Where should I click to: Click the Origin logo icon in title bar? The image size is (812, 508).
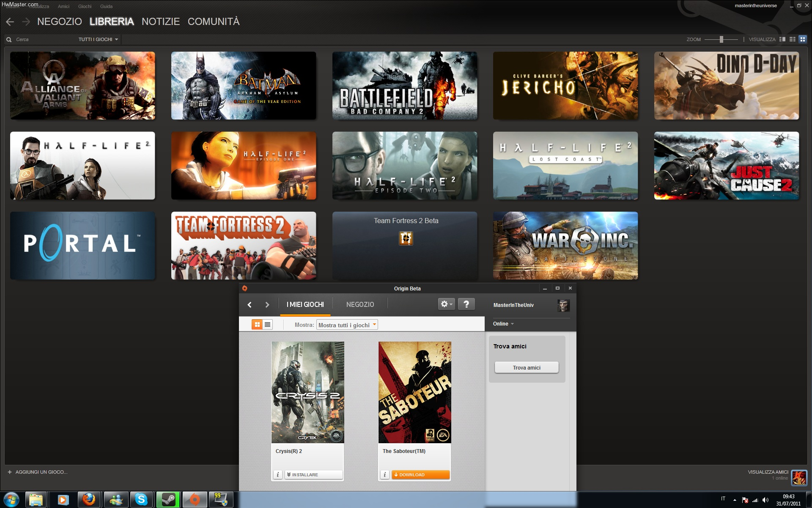point(244,288)
